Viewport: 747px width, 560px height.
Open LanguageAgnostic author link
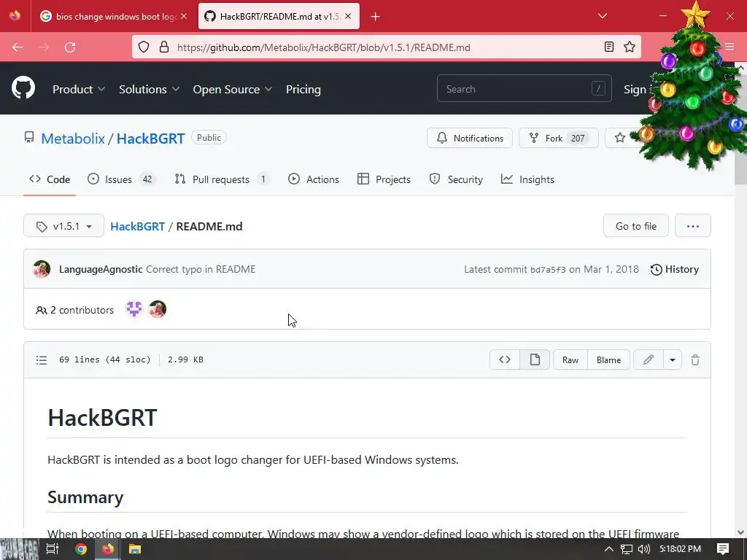click(101, 269)
